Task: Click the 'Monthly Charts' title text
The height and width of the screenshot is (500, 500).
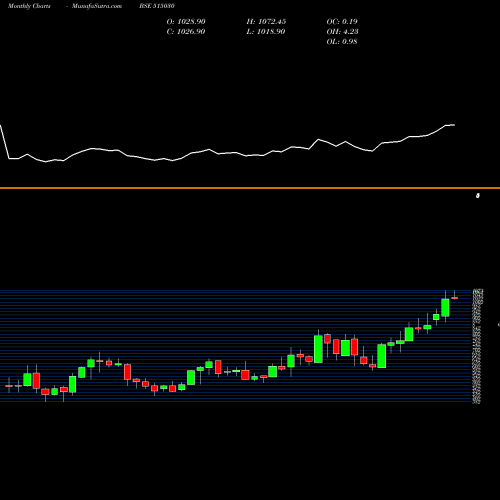Action: click(29, 6)
